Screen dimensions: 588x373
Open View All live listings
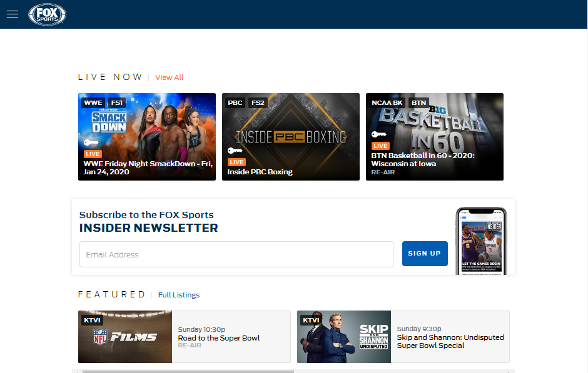pos(169,77)
